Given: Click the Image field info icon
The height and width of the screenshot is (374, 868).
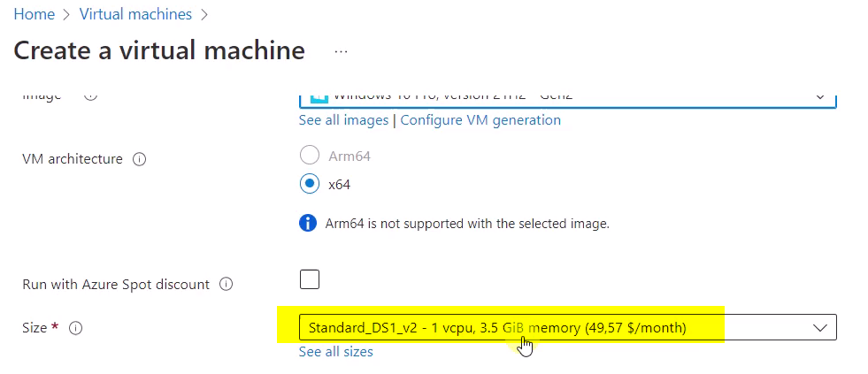Looking at the screenshot, I should tap(90, 96).
